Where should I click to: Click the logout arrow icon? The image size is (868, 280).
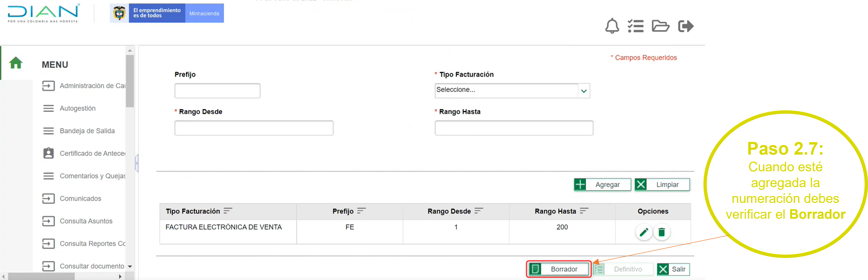pos(685,26)
